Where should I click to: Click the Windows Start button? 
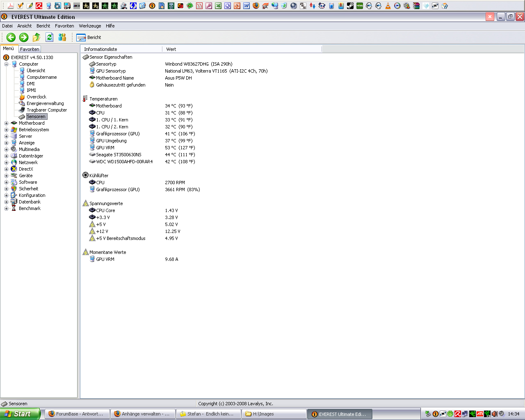[20, 414]
